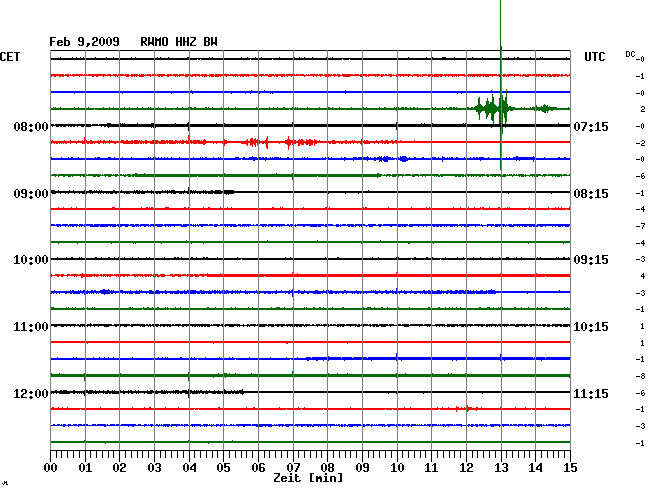Select the 10:00 CET row label

(31, 260)
